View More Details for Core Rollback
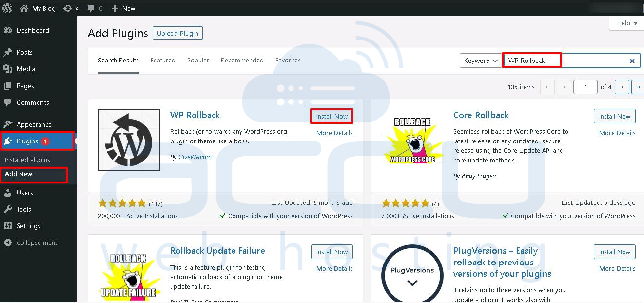Viewport: 644px width, 303px height. coord(617,133)
